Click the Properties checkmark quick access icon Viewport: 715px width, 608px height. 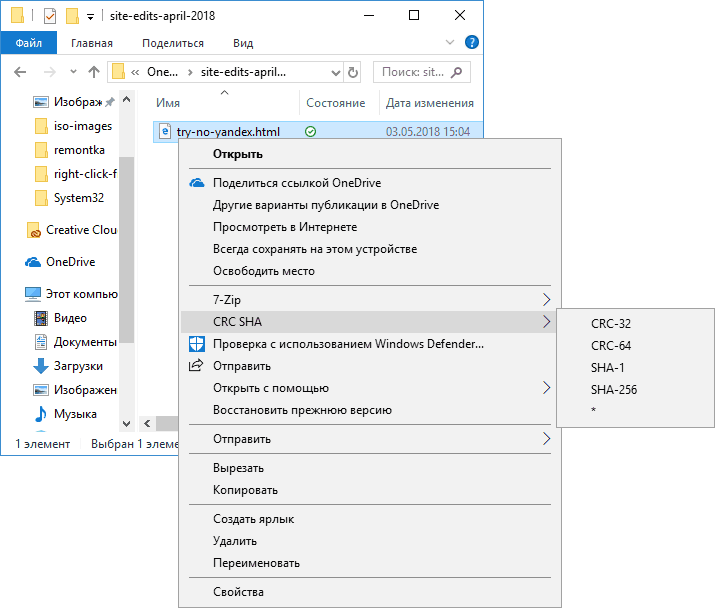click(x=50, y=16)
